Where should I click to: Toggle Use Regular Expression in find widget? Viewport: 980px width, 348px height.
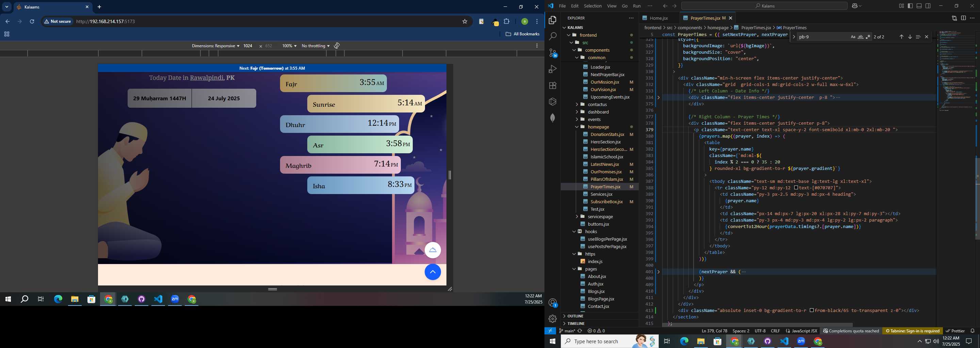pyautogui.click(x=868, y=37)
